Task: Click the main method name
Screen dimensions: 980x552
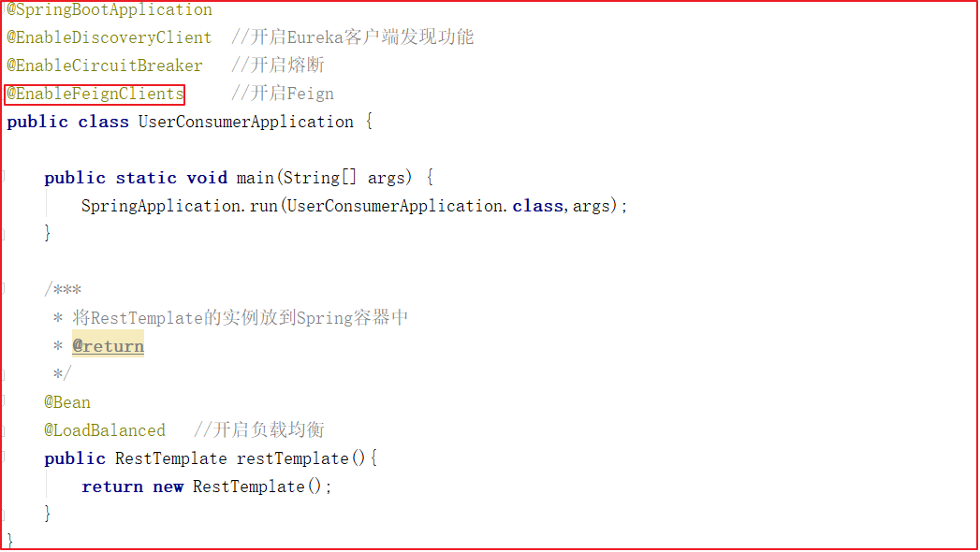Action: (x=255, y=178)
